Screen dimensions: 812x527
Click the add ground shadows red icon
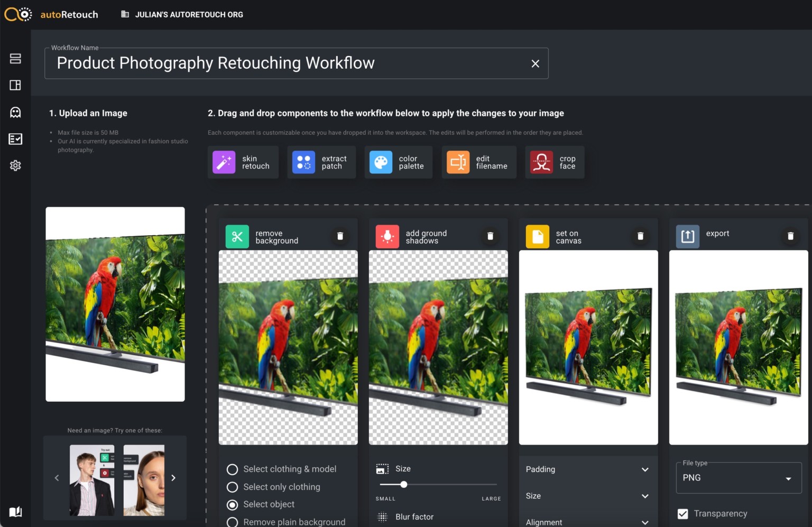387,236
